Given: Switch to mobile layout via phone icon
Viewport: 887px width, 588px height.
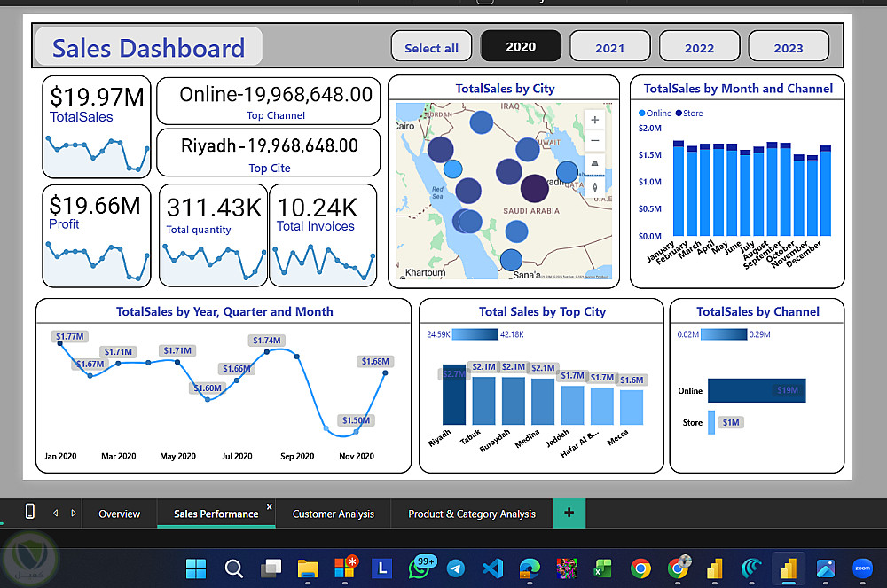Looking at the screenshot, I should tap(30, 512).
